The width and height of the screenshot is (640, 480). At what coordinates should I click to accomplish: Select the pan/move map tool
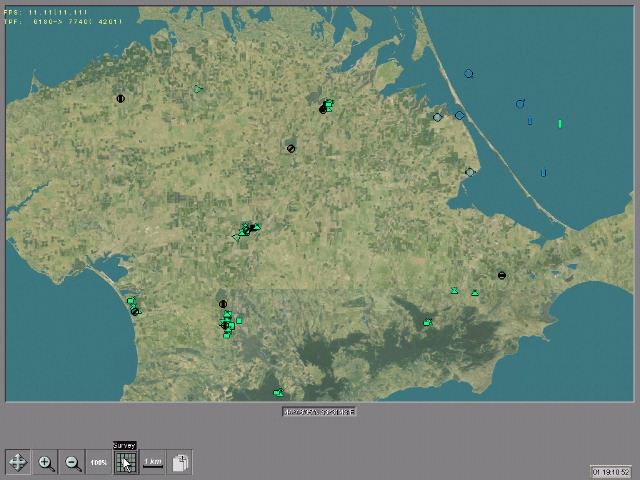(17, 462)
